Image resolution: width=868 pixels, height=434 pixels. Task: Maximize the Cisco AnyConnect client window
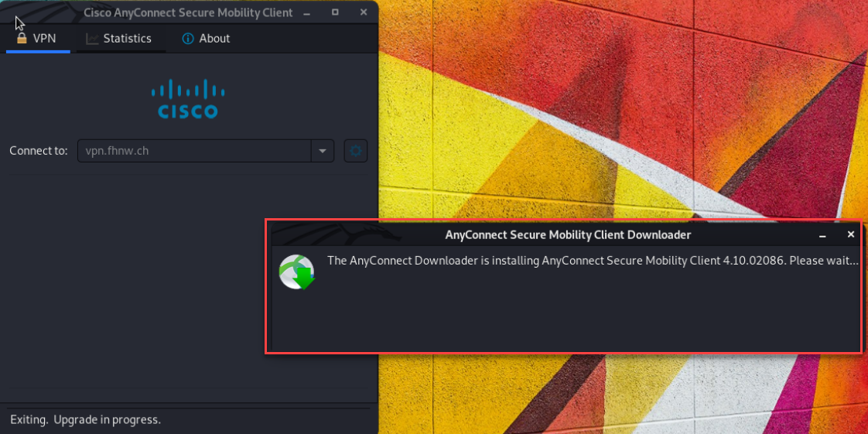(335, 12)
